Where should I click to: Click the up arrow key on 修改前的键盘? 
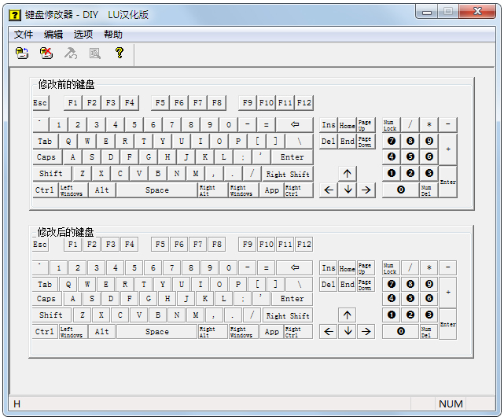tap(348, 174)
